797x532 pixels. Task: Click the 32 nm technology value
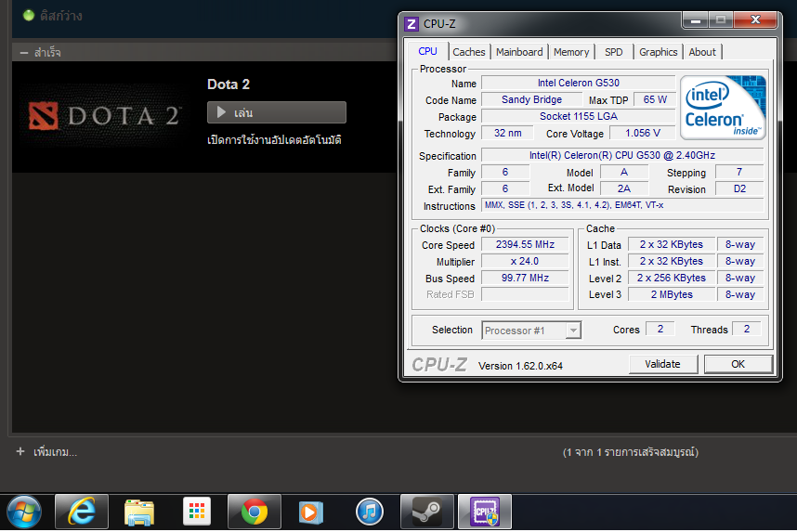pos(507,133)
